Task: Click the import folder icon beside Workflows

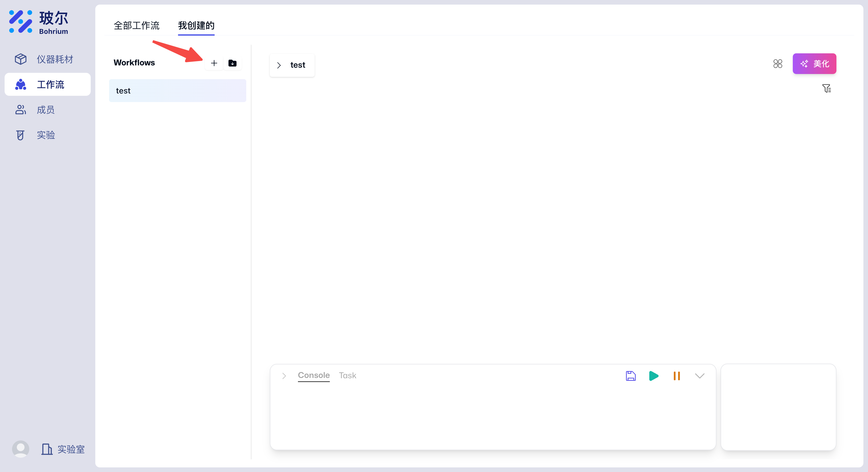Action: coord(232,63)
